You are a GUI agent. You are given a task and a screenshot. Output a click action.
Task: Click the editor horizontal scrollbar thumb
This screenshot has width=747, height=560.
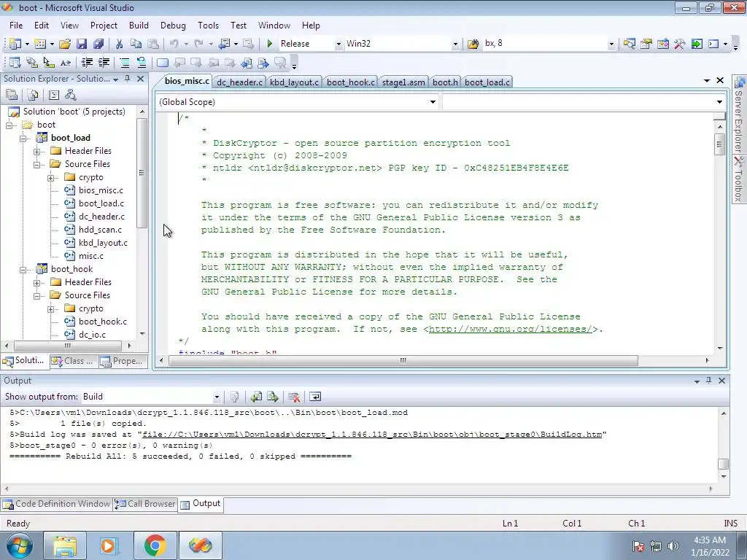tap(403, 360)
